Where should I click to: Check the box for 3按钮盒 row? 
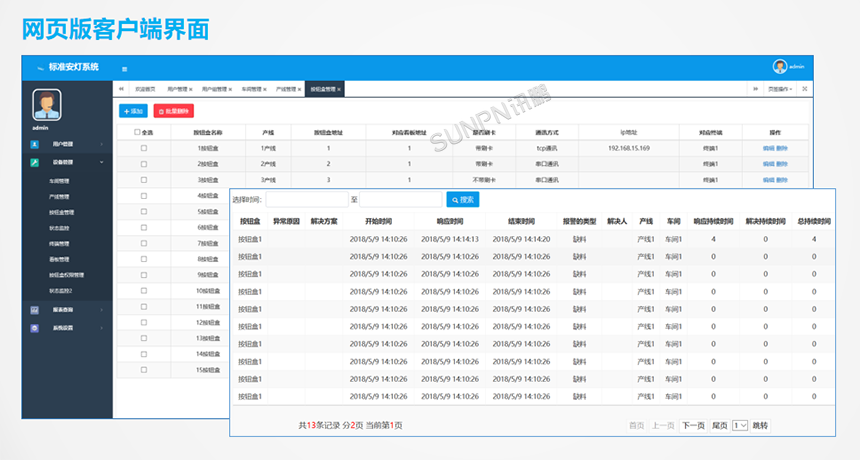coord(144,180)
